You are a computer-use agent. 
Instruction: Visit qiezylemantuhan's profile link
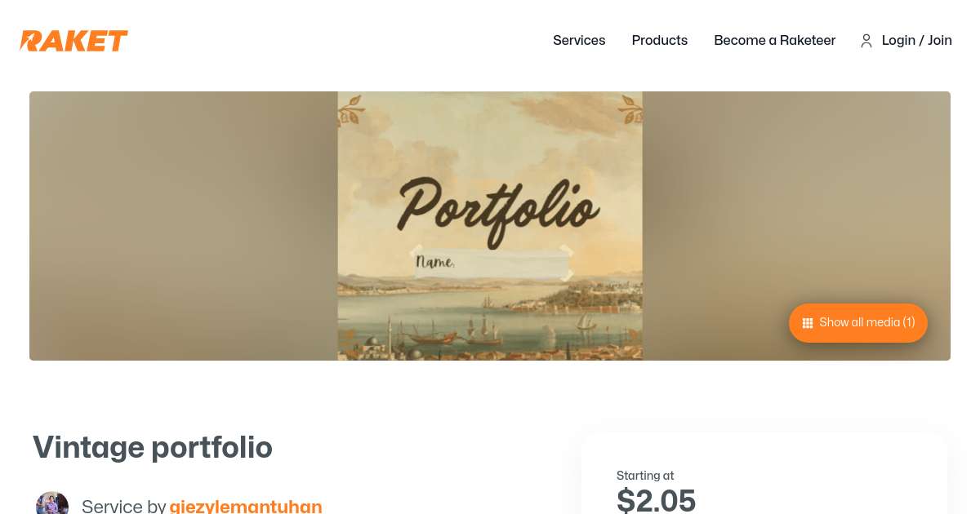click(x=246, y=506)
